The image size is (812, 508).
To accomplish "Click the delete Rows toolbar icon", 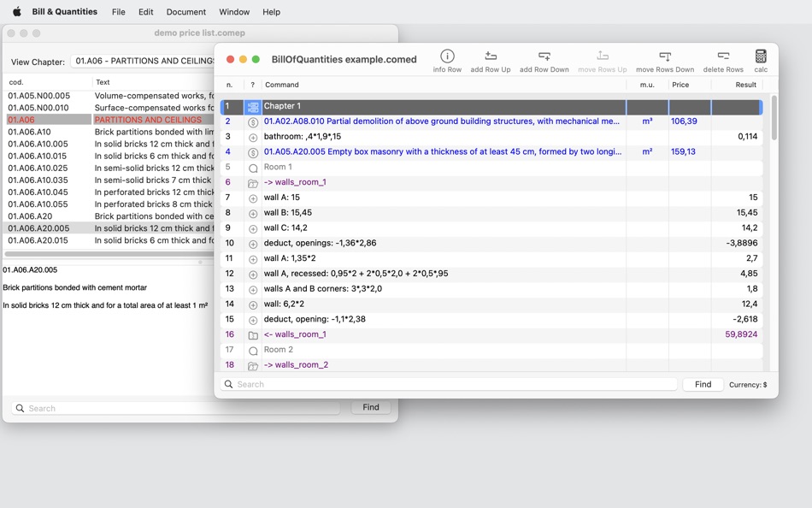I will 723,56.
